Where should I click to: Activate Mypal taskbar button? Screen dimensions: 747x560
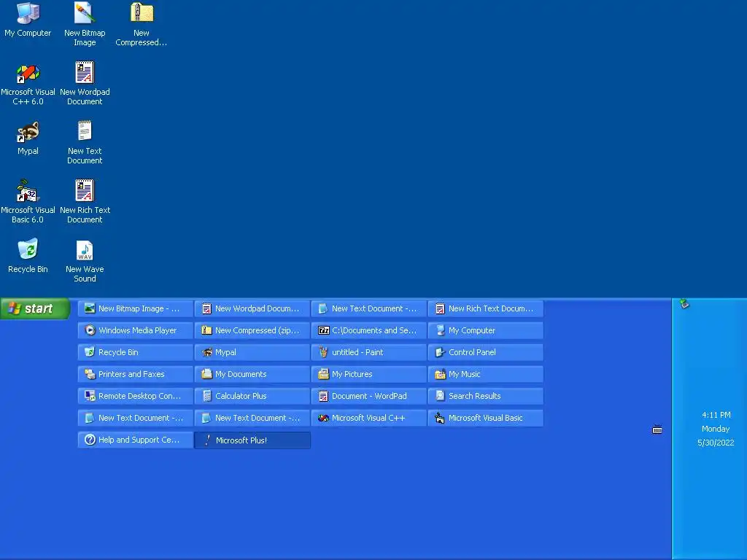tap(252, 352)
